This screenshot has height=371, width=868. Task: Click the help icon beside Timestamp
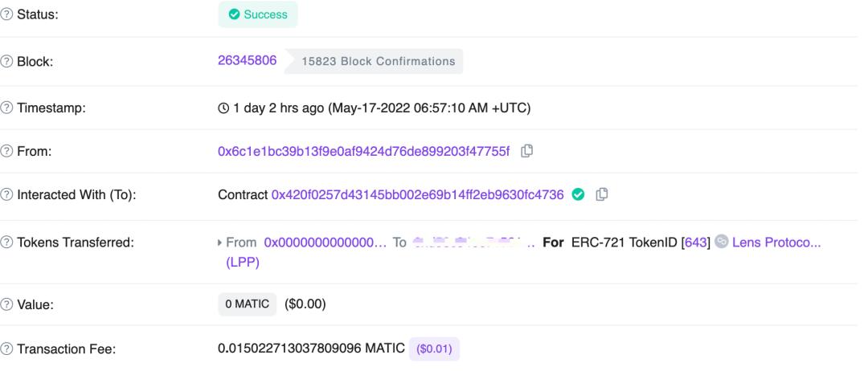(6, 108)
